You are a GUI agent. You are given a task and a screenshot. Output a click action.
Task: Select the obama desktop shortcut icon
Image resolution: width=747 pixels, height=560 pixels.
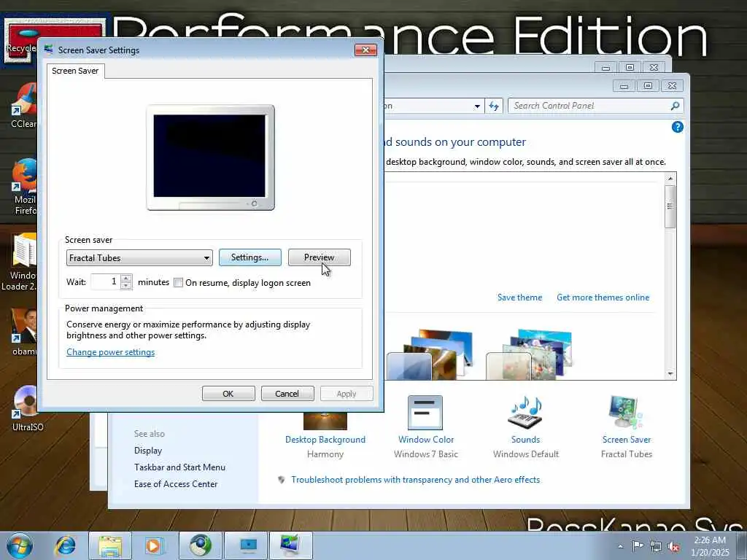click(x=24, y=332)
